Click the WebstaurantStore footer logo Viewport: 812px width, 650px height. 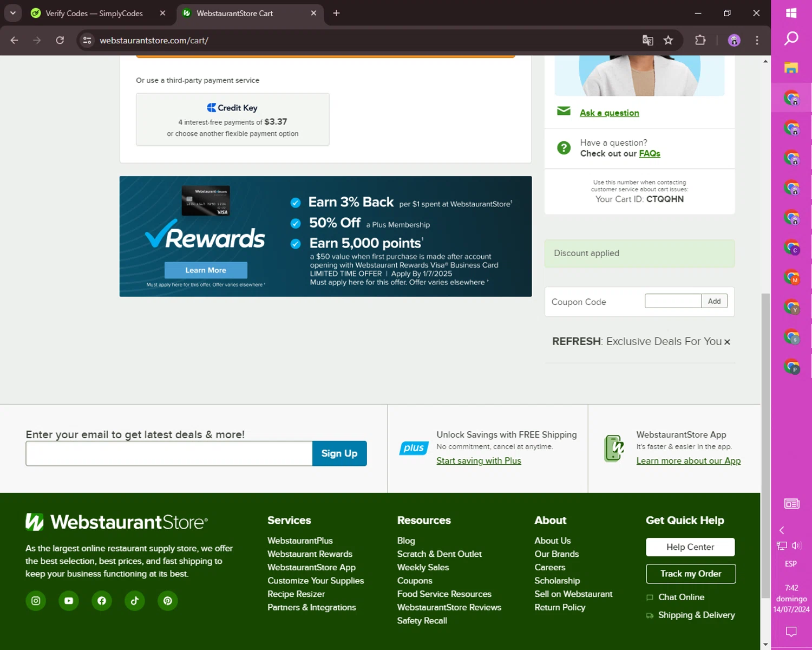(x=116, y=522)
